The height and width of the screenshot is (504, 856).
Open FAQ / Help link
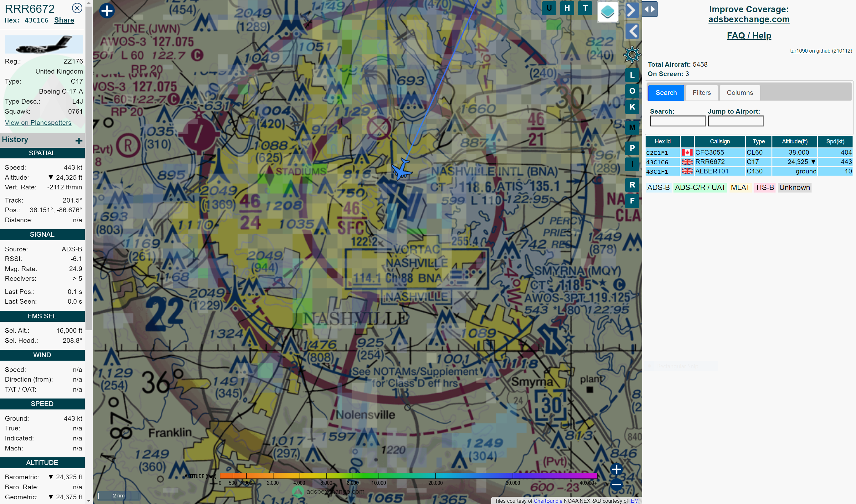point(749,35)
